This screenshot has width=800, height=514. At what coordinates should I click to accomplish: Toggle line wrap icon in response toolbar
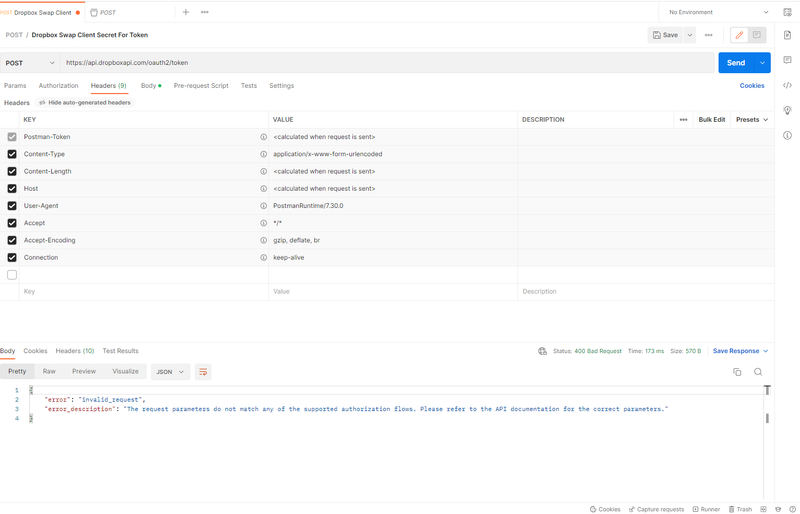(x=203, y=372)
